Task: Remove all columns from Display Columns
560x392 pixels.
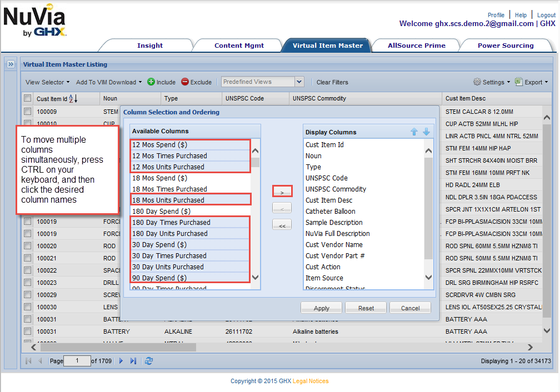Action: pyautogui.click(x=282, y=225)
